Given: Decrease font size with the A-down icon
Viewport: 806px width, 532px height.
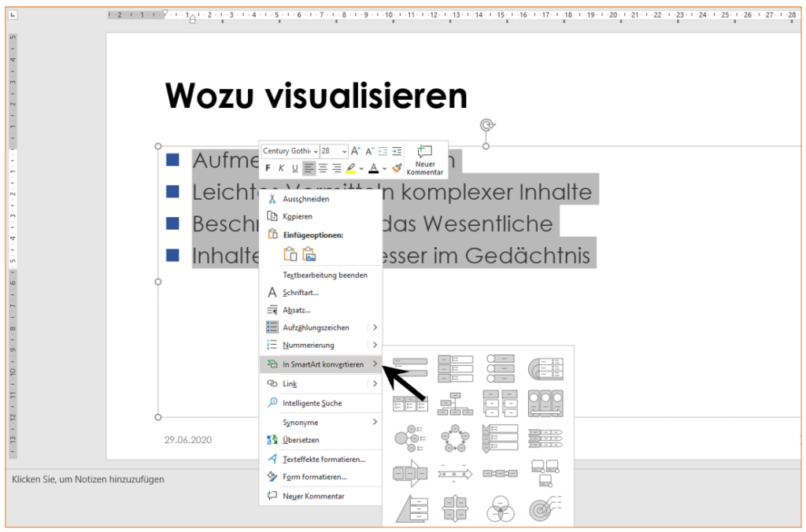Looking at the screenshot, I should pyautogui.click(x=370, y=151).
